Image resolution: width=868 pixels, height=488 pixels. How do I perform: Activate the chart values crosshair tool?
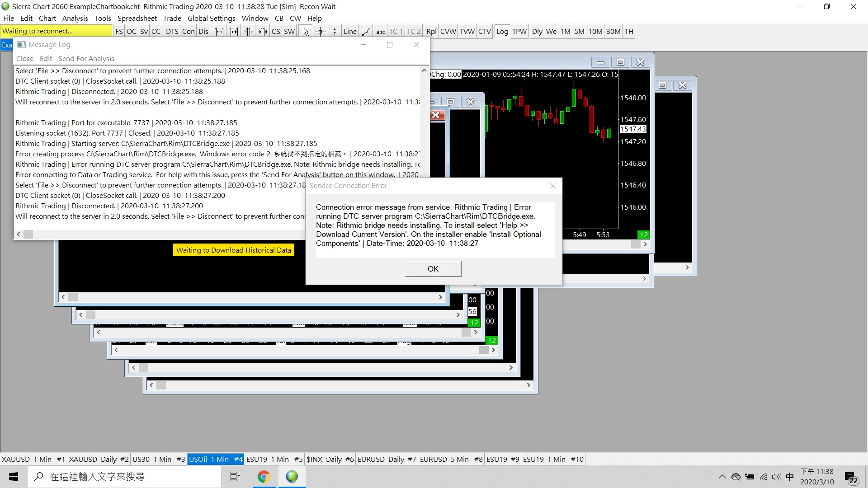click(x=320, y=32)
